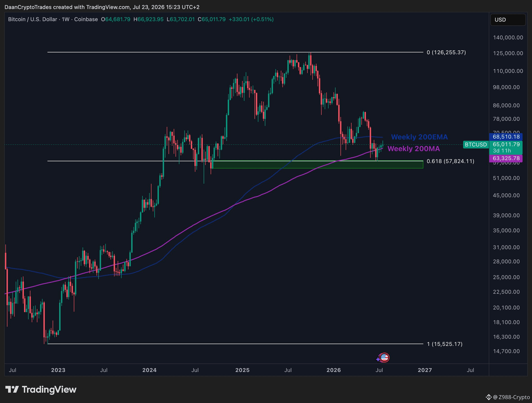This screenshot has height=403, width=532.
Task: Click the high value H66,923.95
Action: click(148, 19)
